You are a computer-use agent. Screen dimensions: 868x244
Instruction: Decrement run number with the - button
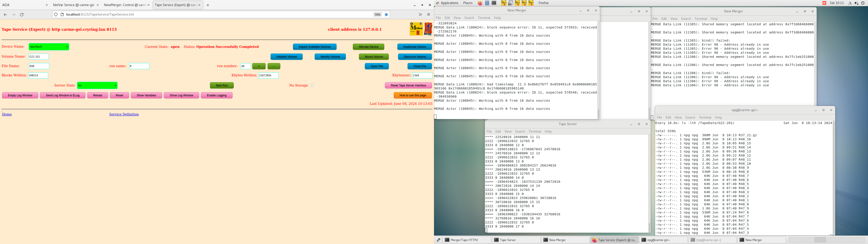(x=274, y=66)
